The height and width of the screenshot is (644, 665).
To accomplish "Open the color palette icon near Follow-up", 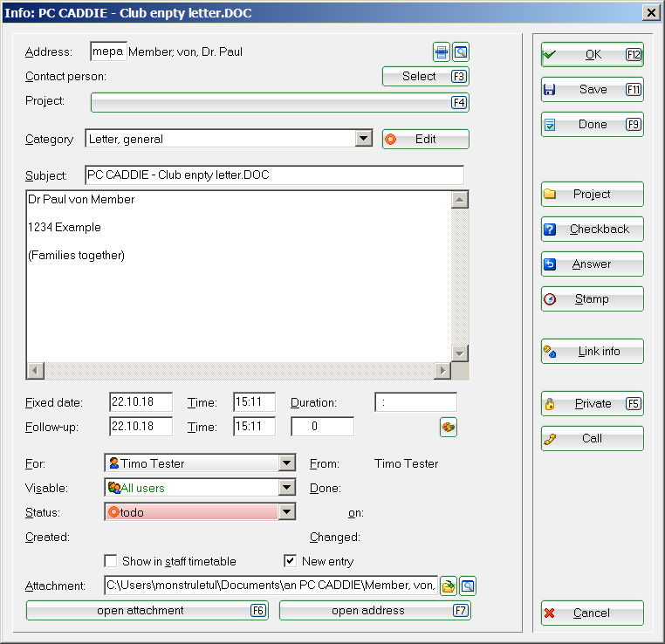I will tap(448, 427).
